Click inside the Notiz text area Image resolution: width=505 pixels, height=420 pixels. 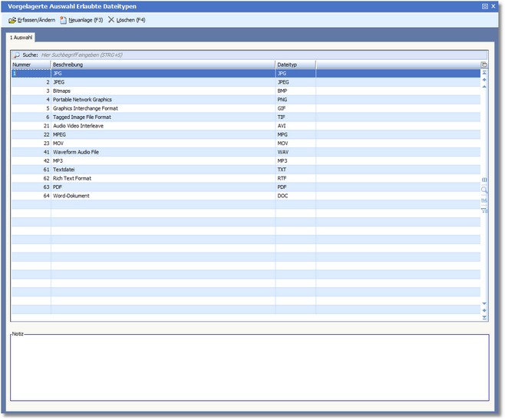click(x=249, y=369)
